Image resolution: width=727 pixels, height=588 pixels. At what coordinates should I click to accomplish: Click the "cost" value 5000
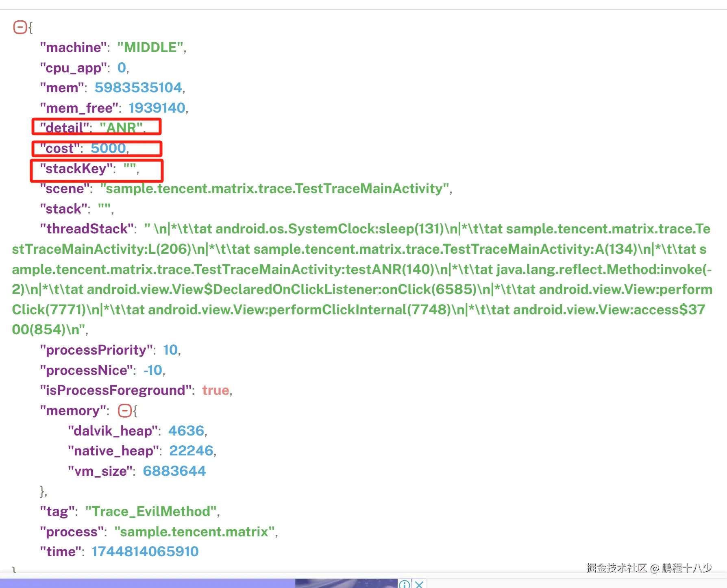tap(108, 148)
